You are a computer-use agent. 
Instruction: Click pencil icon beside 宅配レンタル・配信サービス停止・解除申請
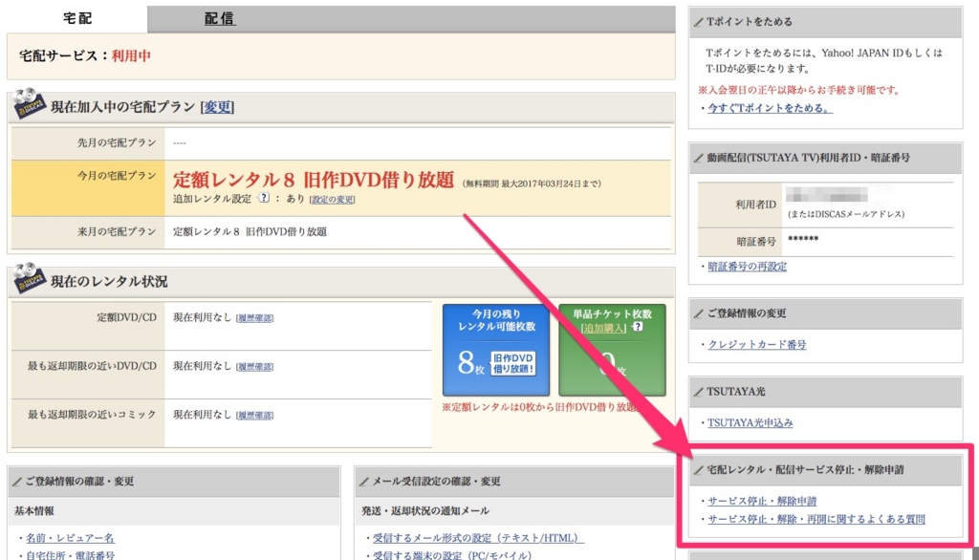pyautogui.click(x=699, y=471)
